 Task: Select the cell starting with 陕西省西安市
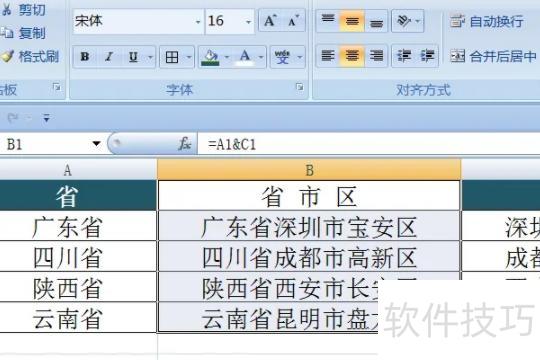(269, 287)
